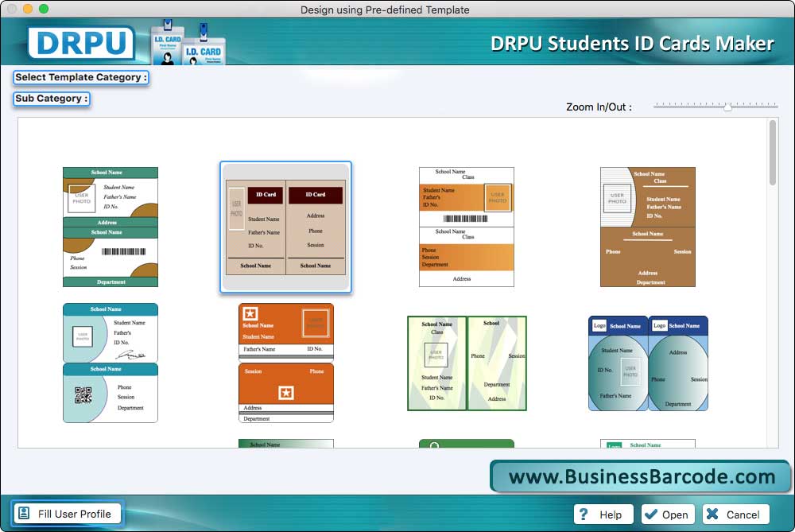The image size is (795, 532).
Task: Click the X icon on Cancel
Action: point(712,515)
